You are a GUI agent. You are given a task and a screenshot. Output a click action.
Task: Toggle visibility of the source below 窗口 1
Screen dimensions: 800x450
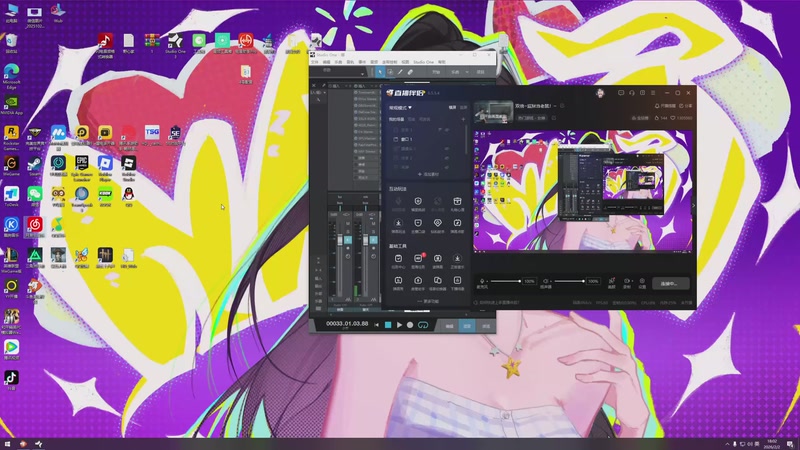447,149
